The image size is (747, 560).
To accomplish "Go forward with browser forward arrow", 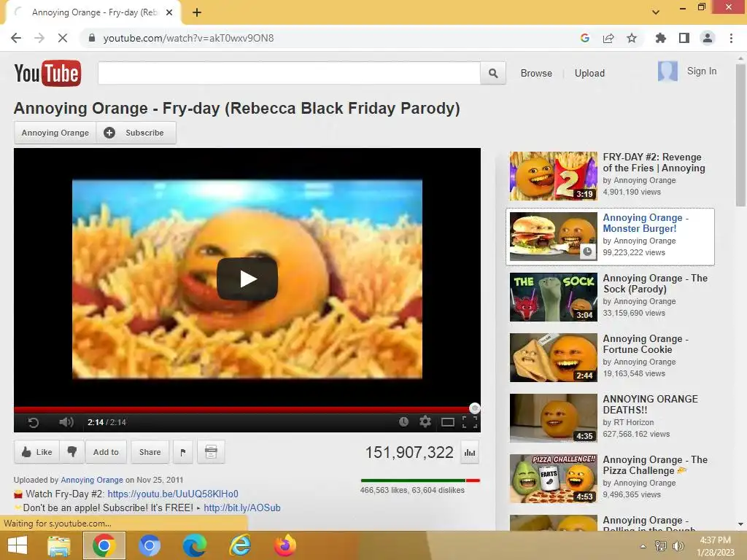I will tap(39, 38).
